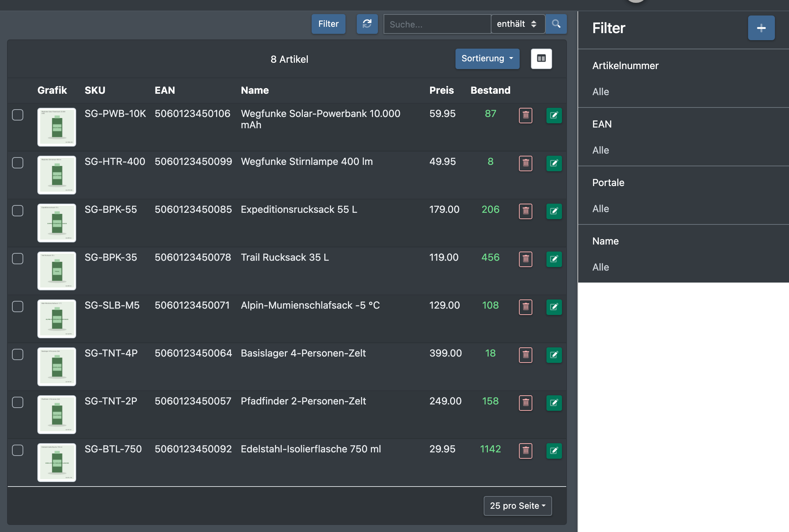789x532 pixels.
Task: Delete Edelstahl-Isolierflasche 750 ml article
Action: click(x=525, y=451)
